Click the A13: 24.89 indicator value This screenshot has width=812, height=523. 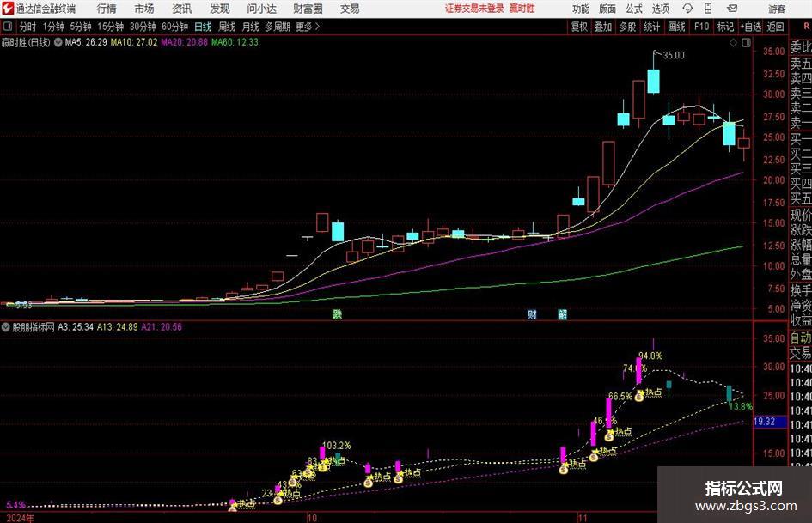[118, 327]
